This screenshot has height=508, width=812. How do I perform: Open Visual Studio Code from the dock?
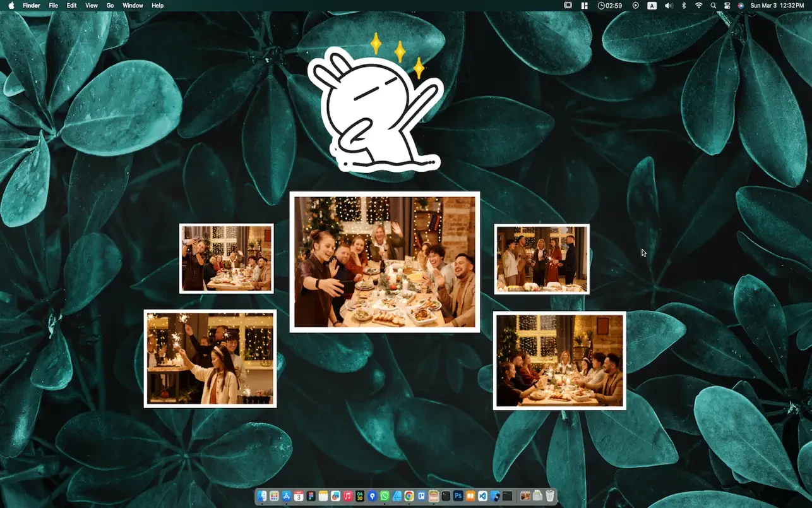483,497
